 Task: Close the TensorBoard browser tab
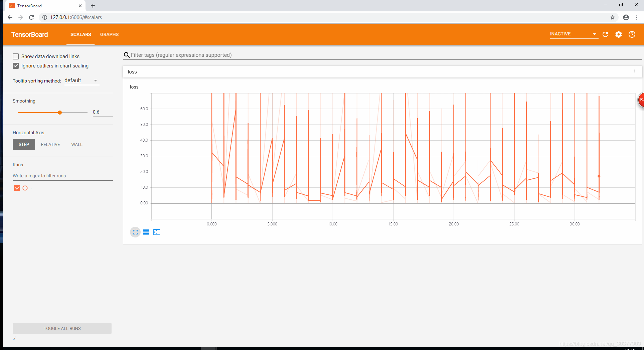80,6
